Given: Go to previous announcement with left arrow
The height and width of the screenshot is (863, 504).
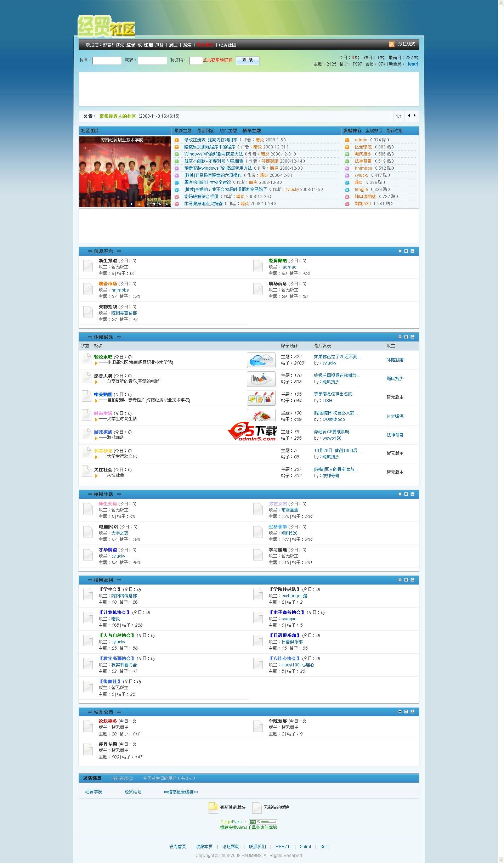Looking at the screenshot, I should point(409,115).
